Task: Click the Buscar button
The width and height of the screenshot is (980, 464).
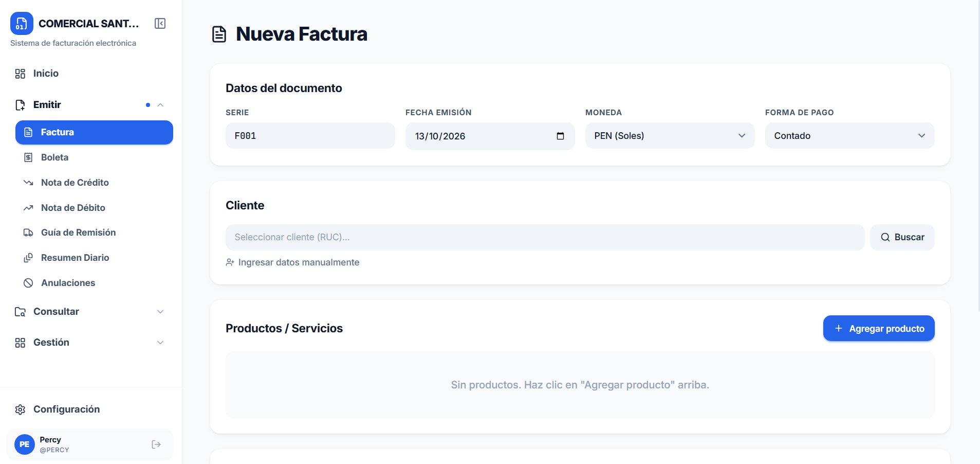Action: [x=902, y=237]
